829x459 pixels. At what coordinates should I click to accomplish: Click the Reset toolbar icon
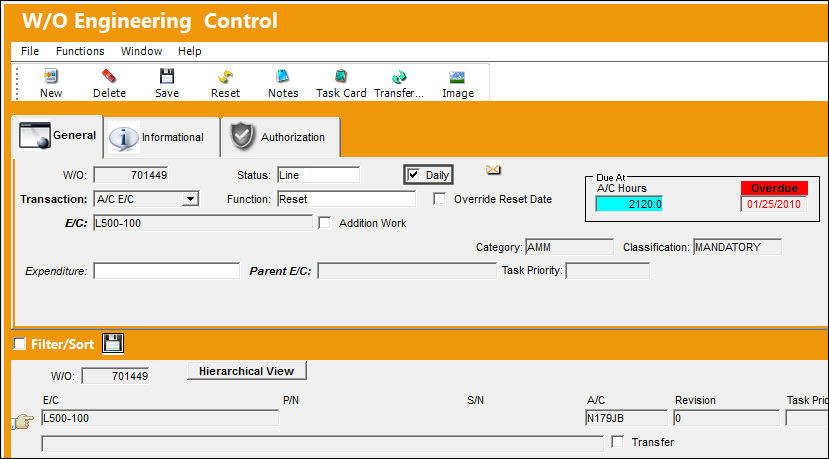[x=225, y=77]
